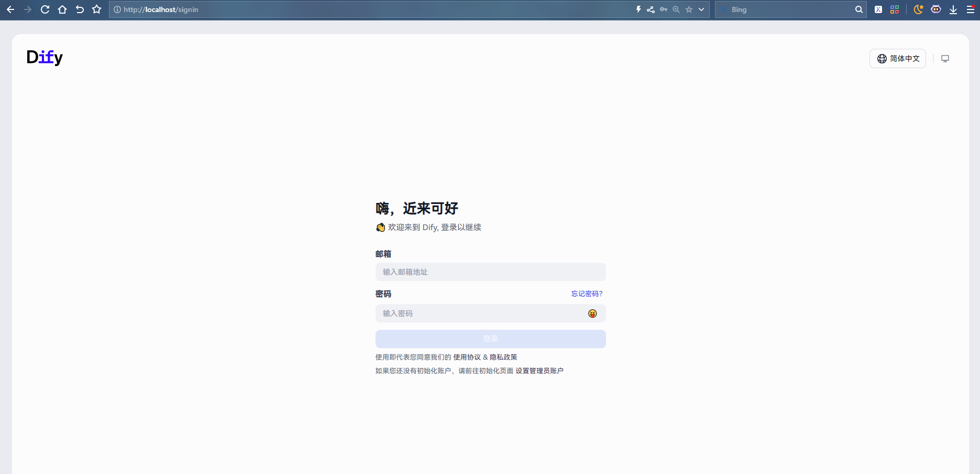Click the undo/restore closed tab icon

click(80, 9)
